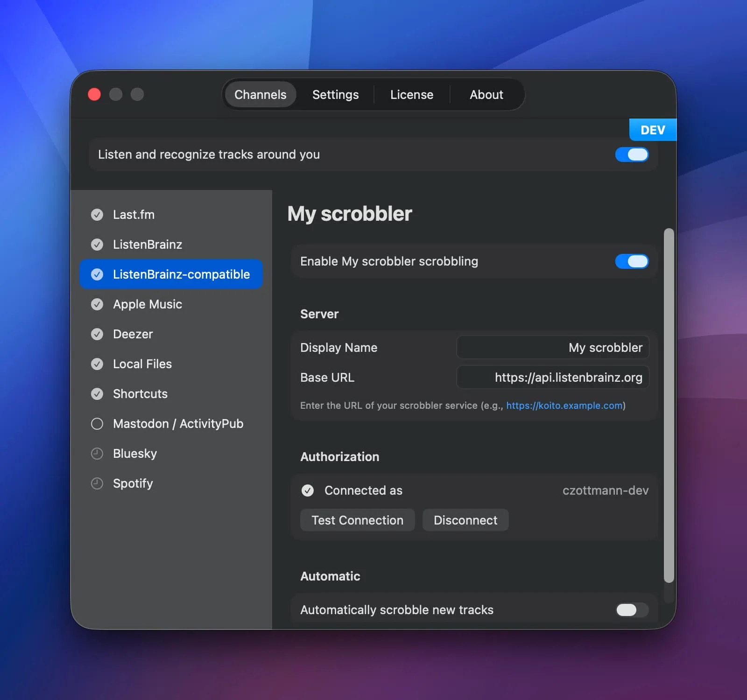The height and width of the screenshot is (700, 747).
Task: Click the Connected as checkmark icon
Action: coord(307,490)
